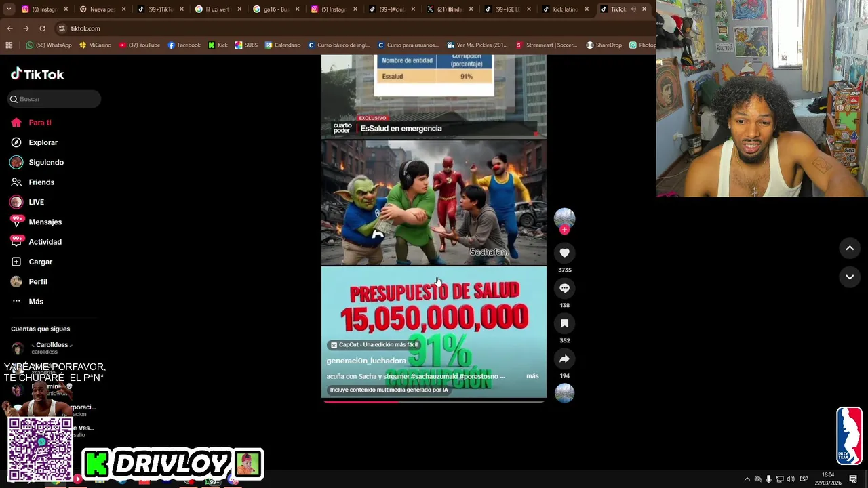Switch to the (21) X tab
Image resolution: width=868 pixels, height=488 pixels.
[448, 9]
